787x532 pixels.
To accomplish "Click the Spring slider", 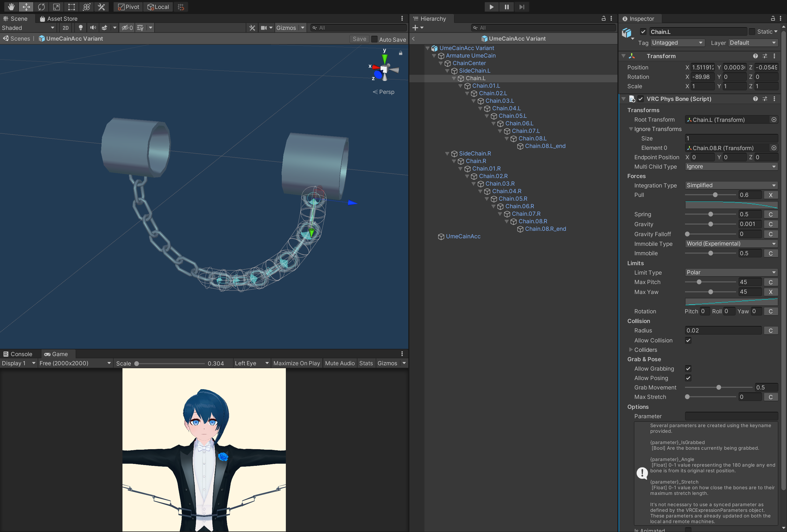I will point(710,214).
